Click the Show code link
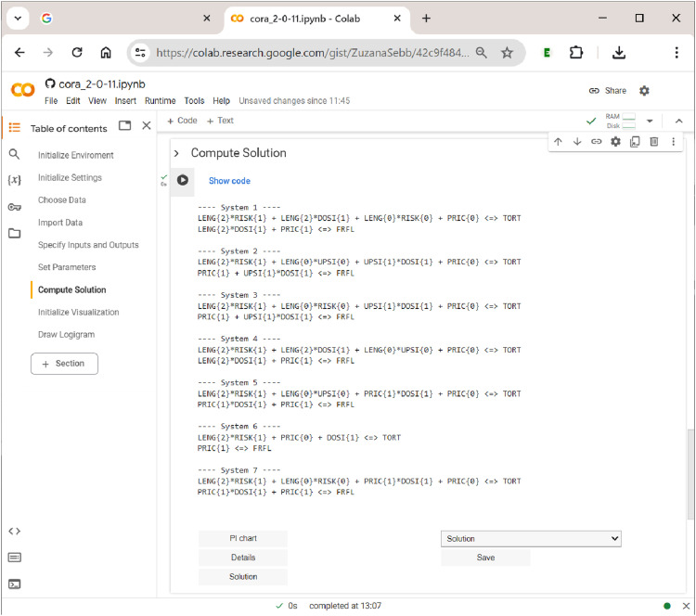 pos(229,181)
